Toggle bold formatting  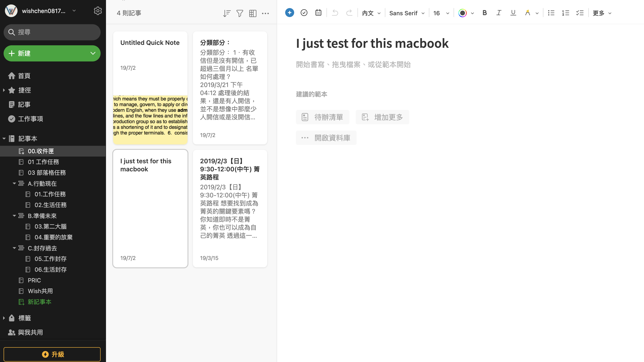(485, 13)
